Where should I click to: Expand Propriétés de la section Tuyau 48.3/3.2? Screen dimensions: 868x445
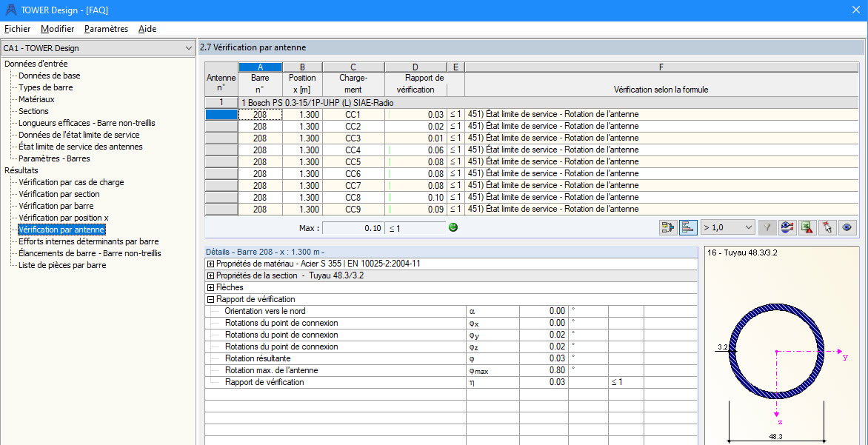210,275
